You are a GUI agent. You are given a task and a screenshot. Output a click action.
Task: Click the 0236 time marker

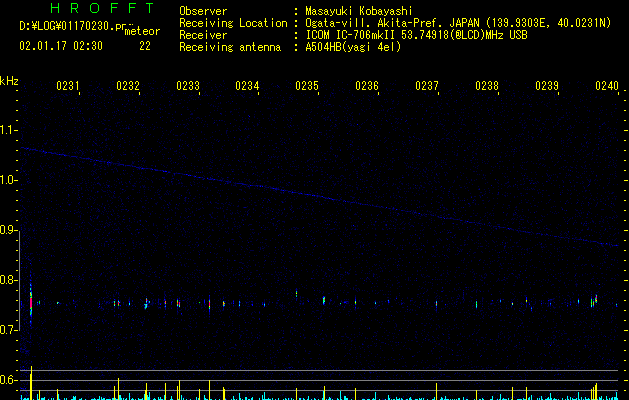(367, 86)
